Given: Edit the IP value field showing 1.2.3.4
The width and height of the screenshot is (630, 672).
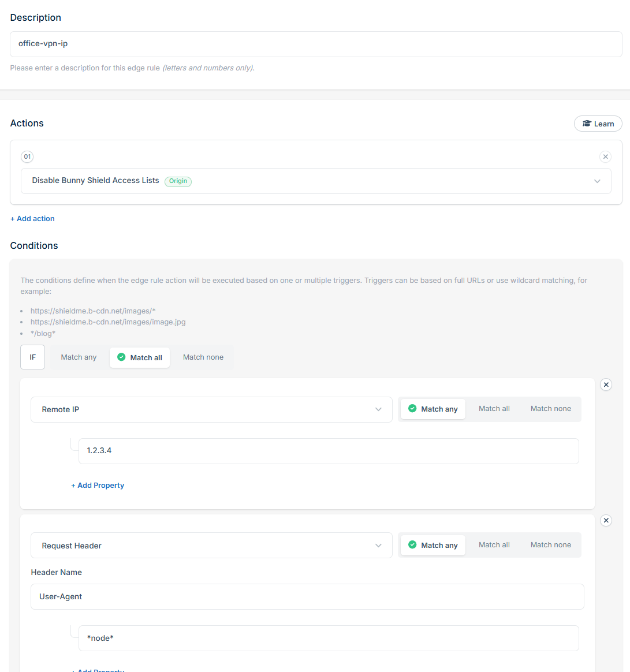Looking at the screenshot, I should (x=329, y=451).
